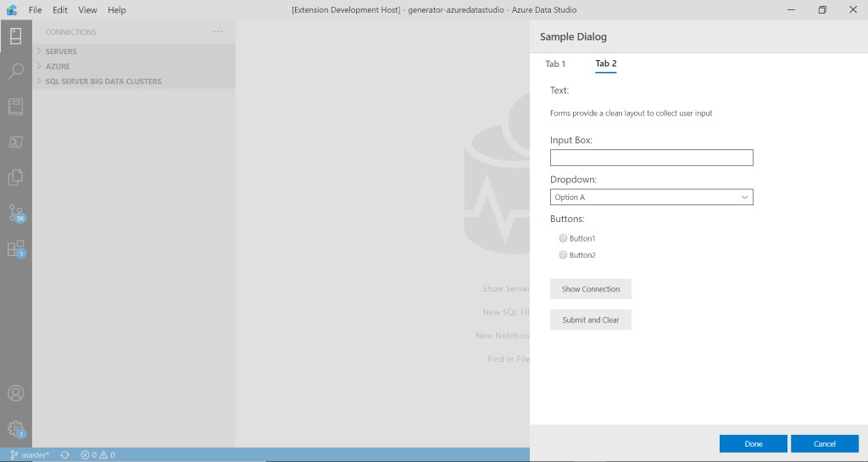Screen dimensions: 868x462
Task: Click the Show Connection button
Action: [x=591, y=289]
